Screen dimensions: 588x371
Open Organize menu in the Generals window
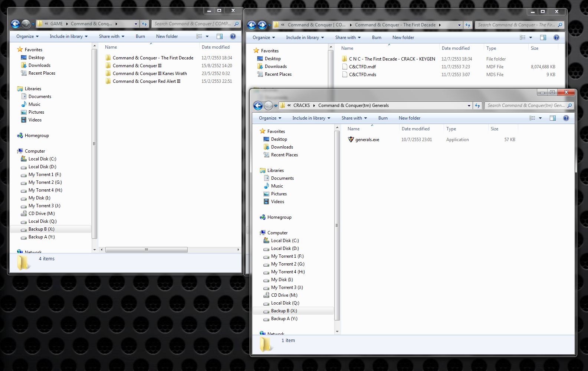coord(270,118)
